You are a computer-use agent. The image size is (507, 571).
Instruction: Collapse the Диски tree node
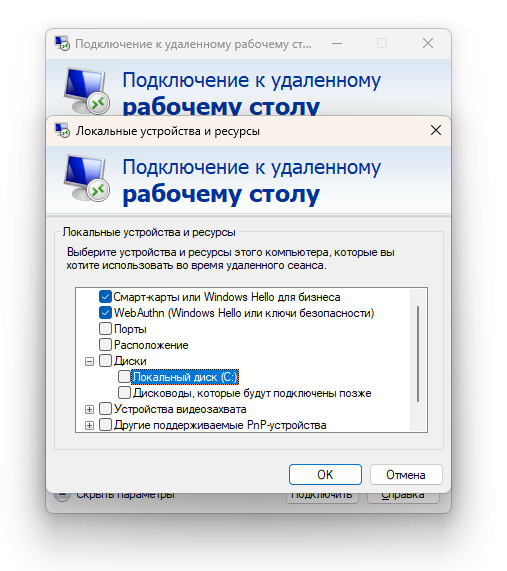pos(89,361)
